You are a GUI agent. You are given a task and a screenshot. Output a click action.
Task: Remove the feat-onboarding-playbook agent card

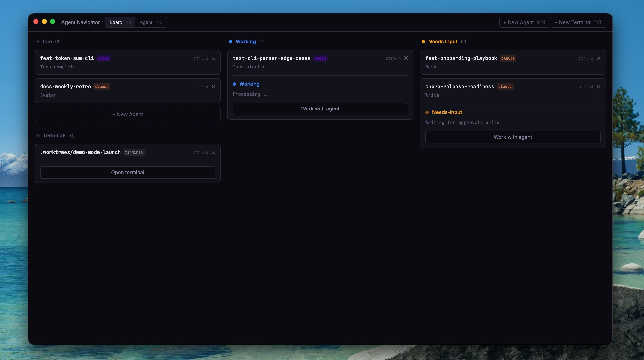599,58
